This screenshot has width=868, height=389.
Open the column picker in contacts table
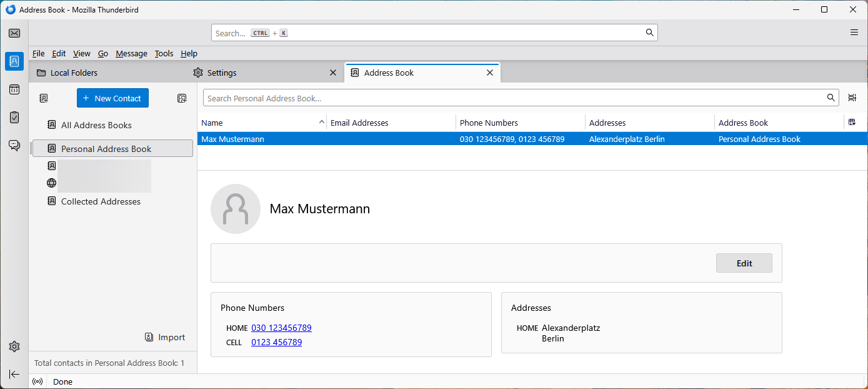852,123
